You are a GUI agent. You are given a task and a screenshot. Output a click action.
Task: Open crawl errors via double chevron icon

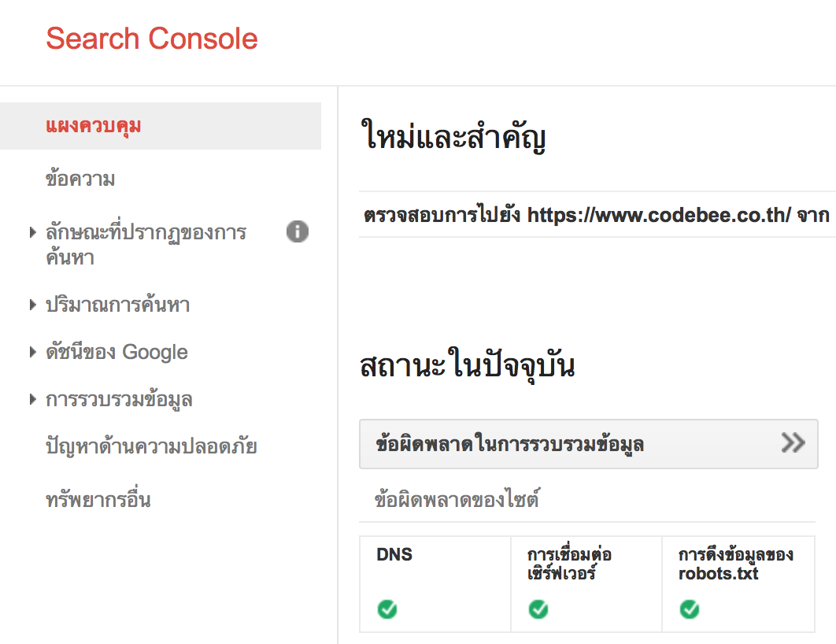793,443
